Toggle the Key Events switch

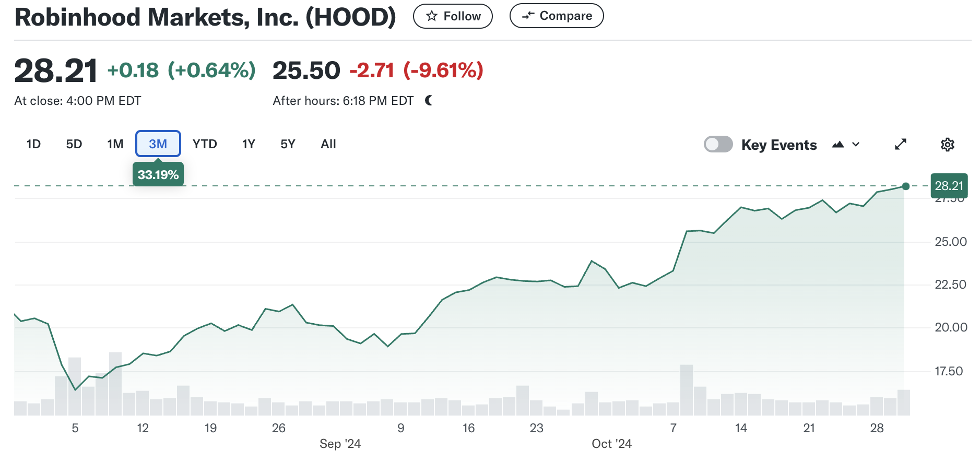tap(718, 144)
